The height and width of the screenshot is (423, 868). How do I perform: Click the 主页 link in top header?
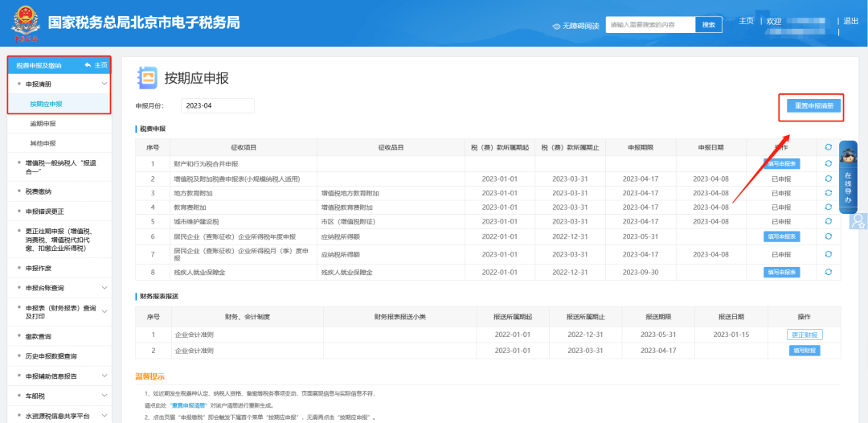click(746, 21)
